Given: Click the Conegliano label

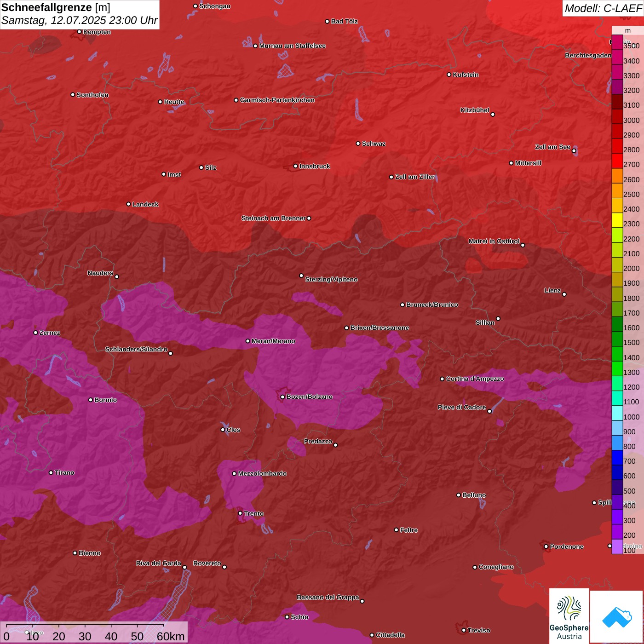Looking at the screenshot, I should point(496,567).
